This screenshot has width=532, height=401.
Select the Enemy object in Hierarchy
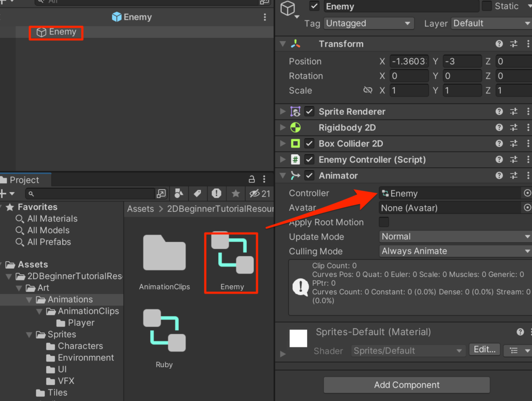pyautogui.click(x=57, y=32)
